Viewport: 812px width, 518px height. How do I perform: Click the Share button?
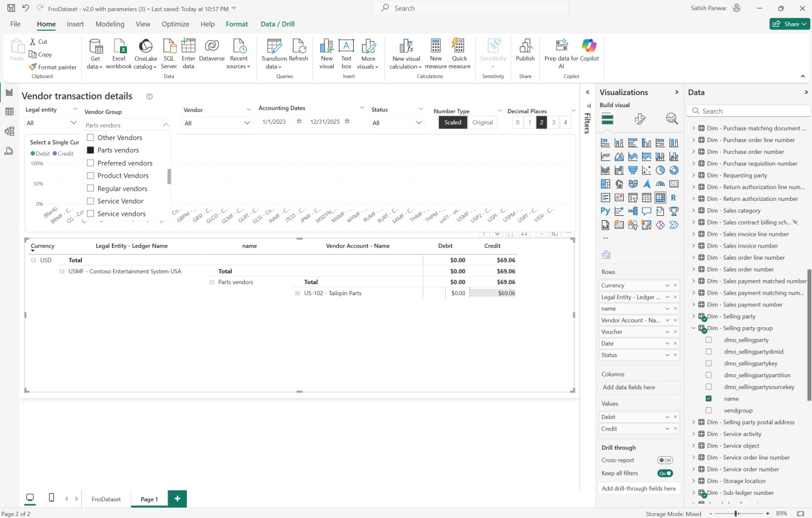tap(790, 24)
